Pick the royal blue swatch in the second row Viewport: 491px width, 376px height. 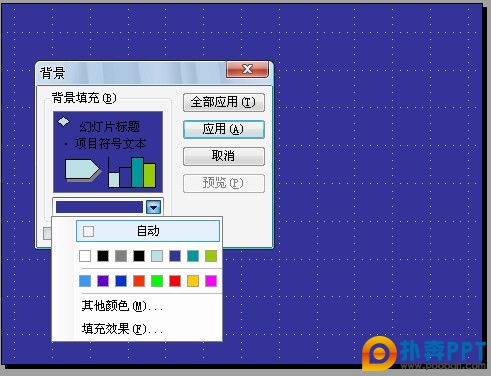pos(121,281)
